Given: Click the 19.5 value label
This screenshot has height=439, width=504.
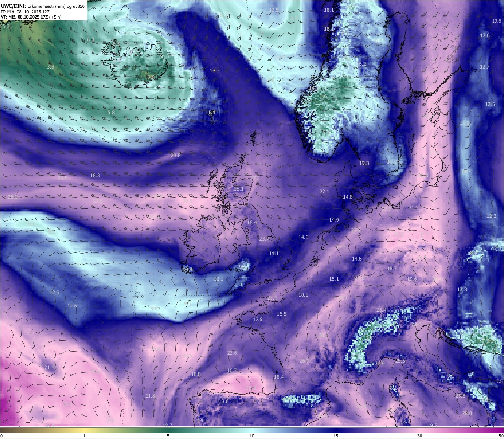Looking at the screenshot, I should [432, 425].
